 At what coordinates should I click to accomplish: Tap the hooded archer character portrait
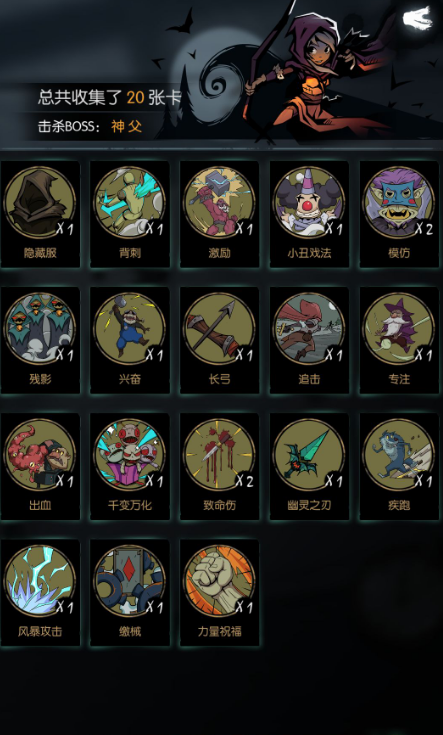[309, 70]
